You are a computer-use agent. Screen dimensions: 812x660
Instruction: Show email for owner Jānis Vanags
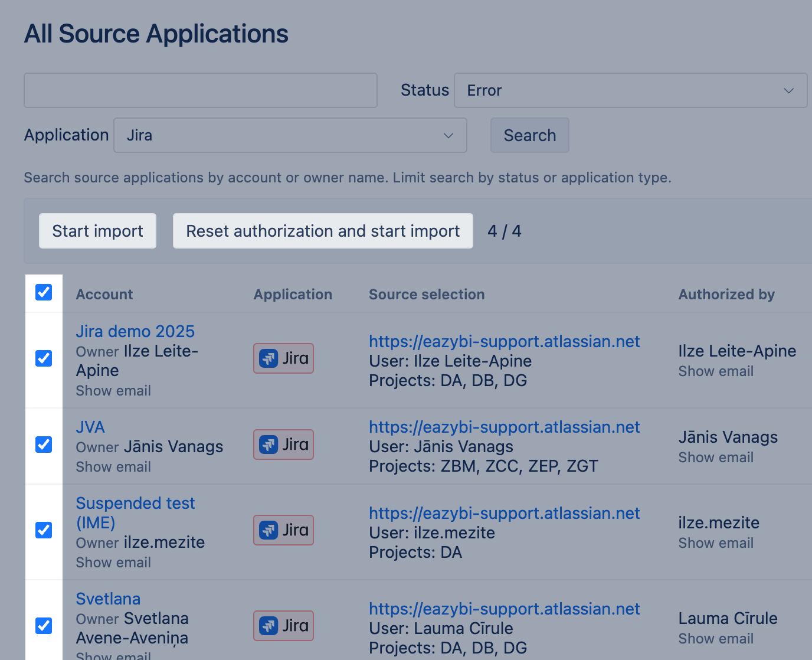coord(113,467)
